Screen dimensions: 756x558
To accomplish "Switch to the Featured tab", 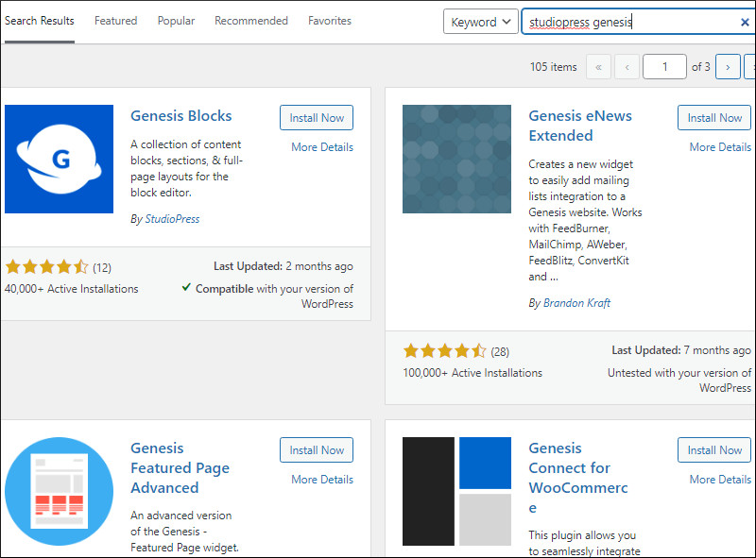I will tap(115, 21).
